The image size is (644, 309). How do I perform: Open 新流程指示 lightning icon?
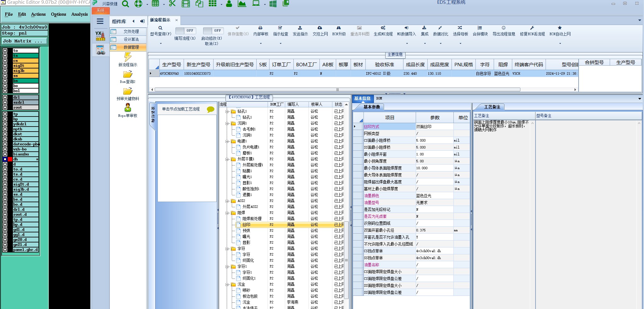(x=128, y=57)
